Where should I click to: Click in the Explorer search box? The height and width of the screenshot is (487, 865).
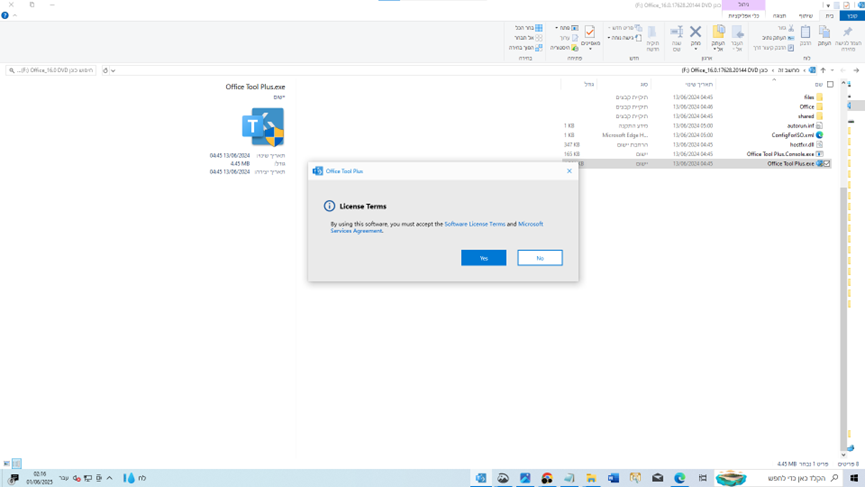51,70
